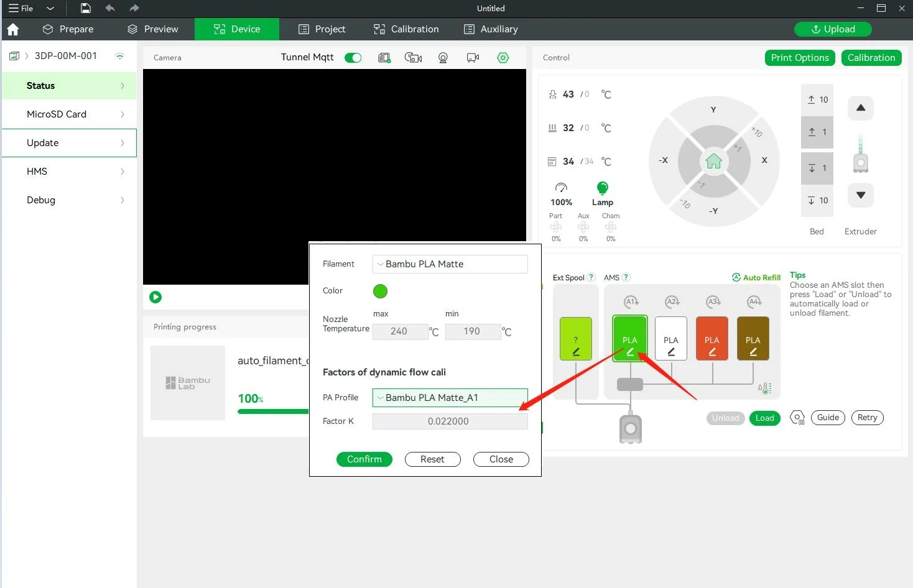Viewport: 913px width, 588px height.
Task: Toggle the Cham fan
Action: tap(611, 227)
